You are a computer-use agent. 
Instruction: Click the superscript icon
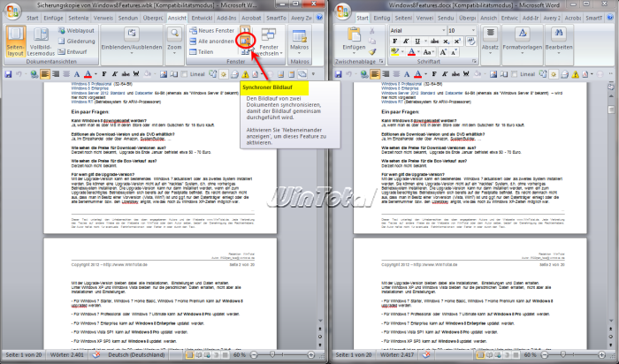[457, 41]
